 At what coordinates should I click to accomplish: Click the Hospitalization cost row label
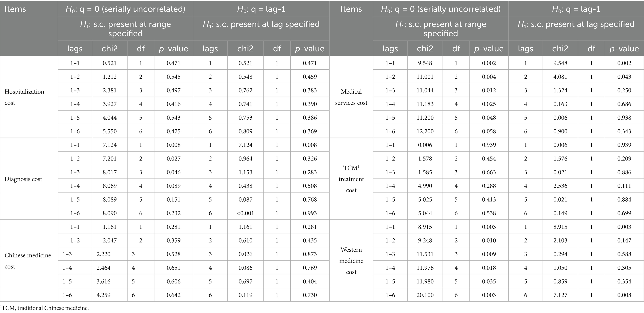[x=24, y=97]
